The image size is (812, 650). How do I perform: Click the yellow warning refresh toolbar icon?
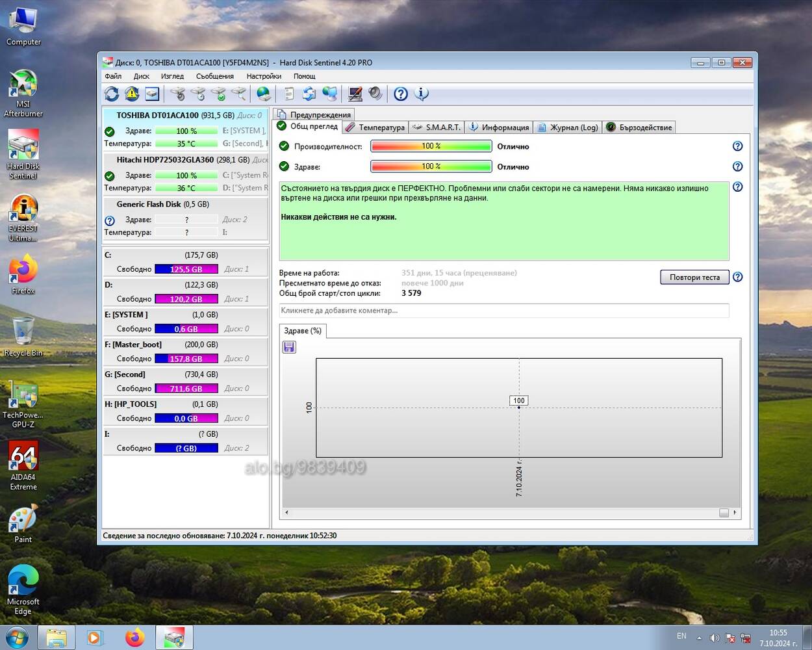[x=132, y=94]
